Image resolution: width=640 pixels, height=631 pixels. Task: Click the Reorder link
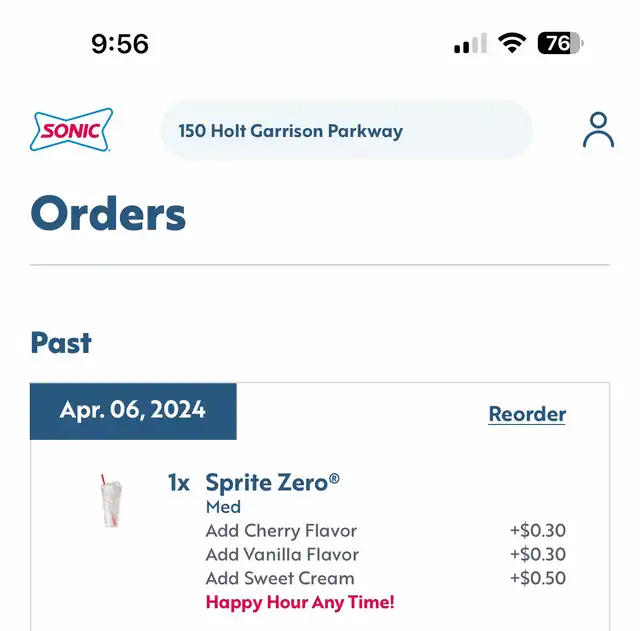point(527,414)
